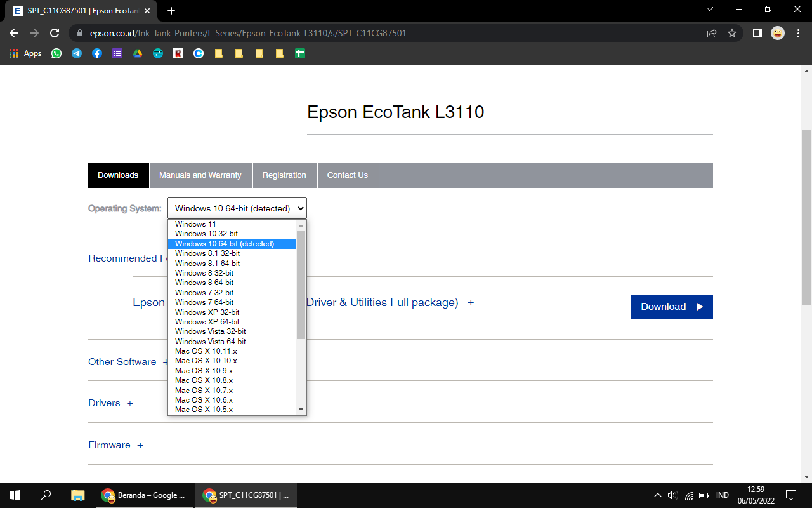
Task: Go back to the previous page
Action: click(x=14, y=33)
